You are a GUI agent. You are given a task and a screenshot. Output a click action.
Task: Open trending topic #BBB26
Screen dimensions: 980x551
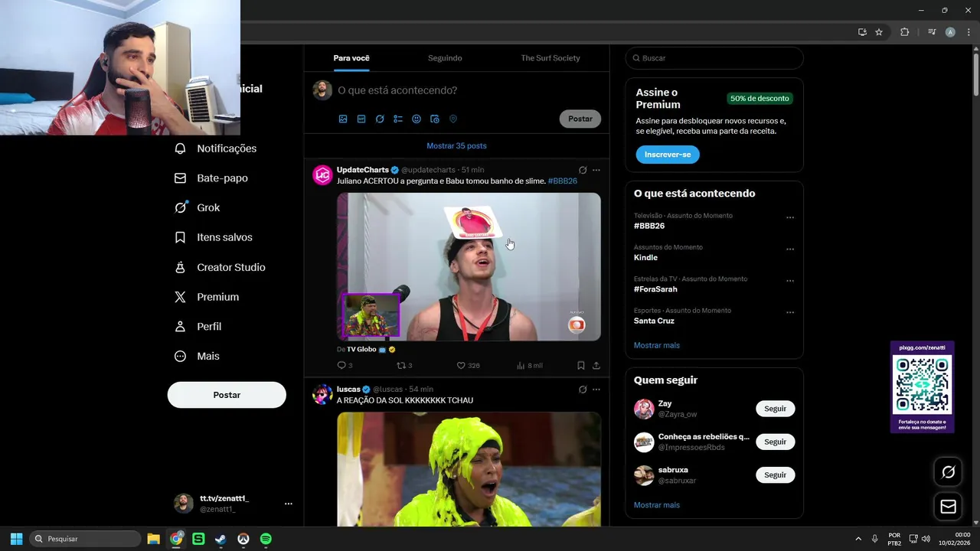point(649,226)
